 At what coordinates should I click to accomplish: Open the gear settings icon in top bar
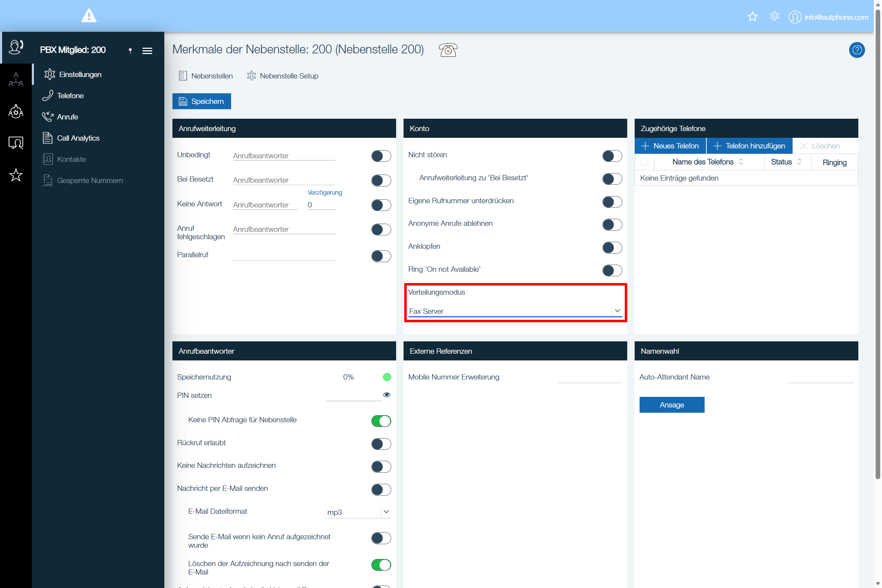[774, 17]
